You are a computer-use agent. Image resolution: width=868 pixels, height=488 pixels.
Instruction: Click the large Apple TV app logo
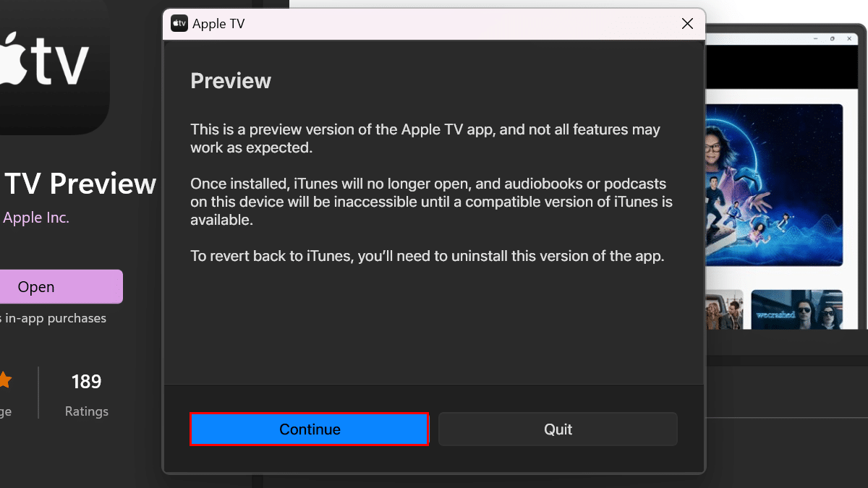click(51, 64)
